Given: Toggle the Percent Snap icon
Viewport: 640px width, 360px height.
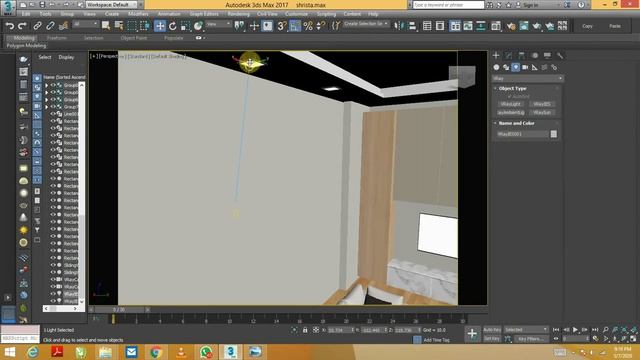Looking at the screenshot, I should coord(308,26).
